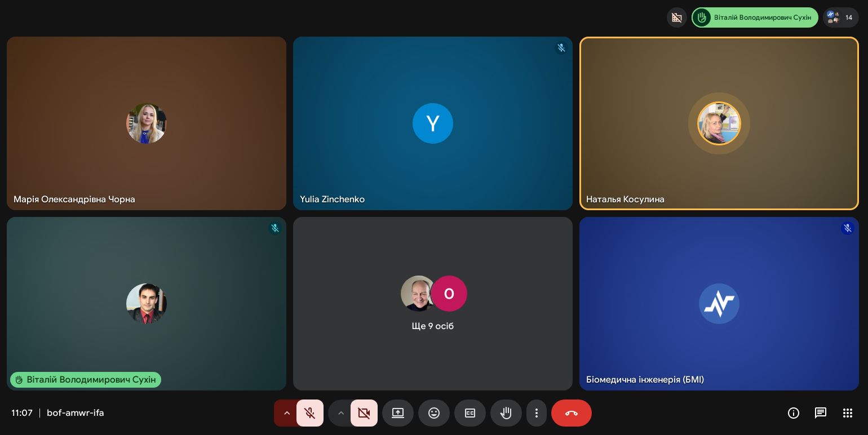This screenshot has width=868, height=435.
Task: Open meeting details info icon
Action: (794, 413)
